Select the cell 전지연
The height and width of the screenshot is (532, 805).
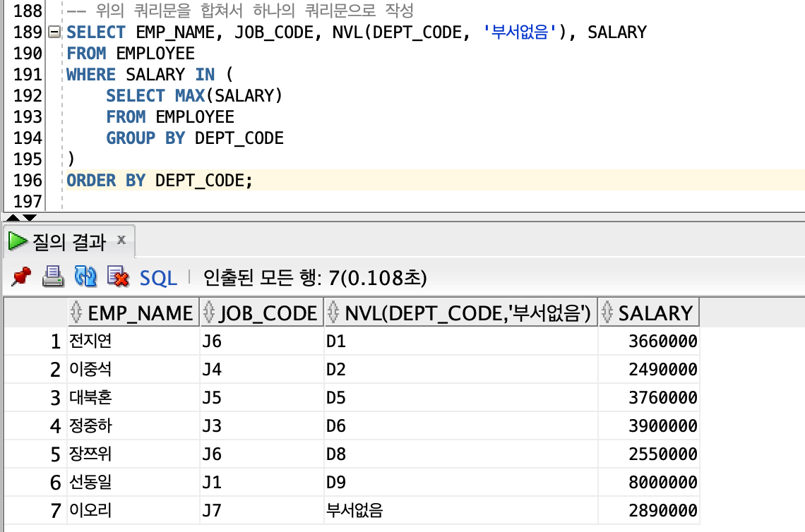click(133, 341)
